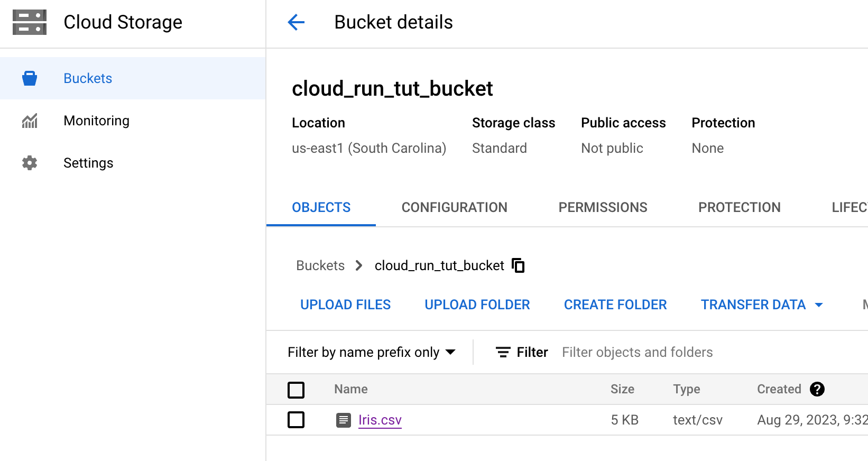Screen dimensions: 868x461
Task: Select the Protection tab
Action: click(x=739, y=207)
